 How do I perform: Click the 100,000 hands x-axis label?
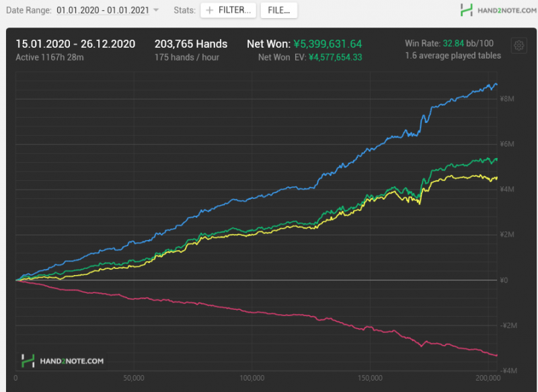coord(253,378)
